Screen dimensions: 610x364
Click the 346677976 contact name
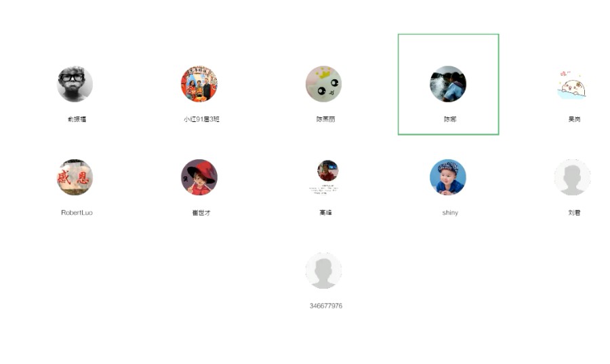[326, 306]
